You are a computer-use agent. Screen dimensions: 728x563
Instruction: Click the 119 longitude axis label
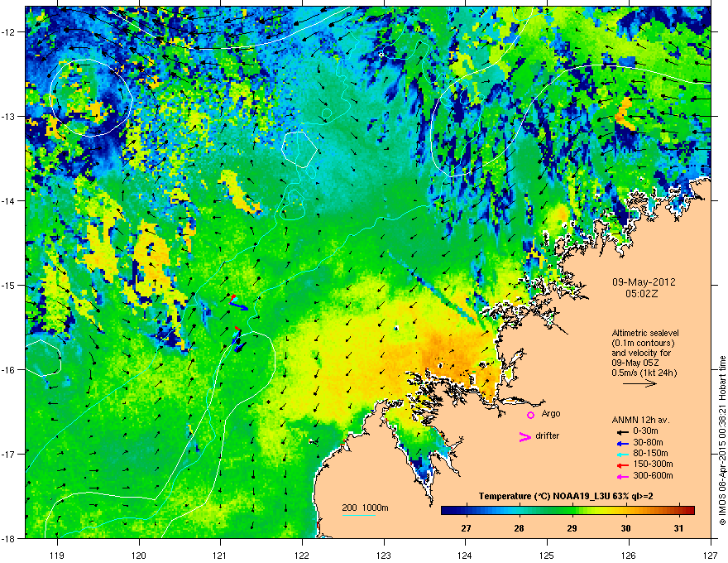point(57,555)
